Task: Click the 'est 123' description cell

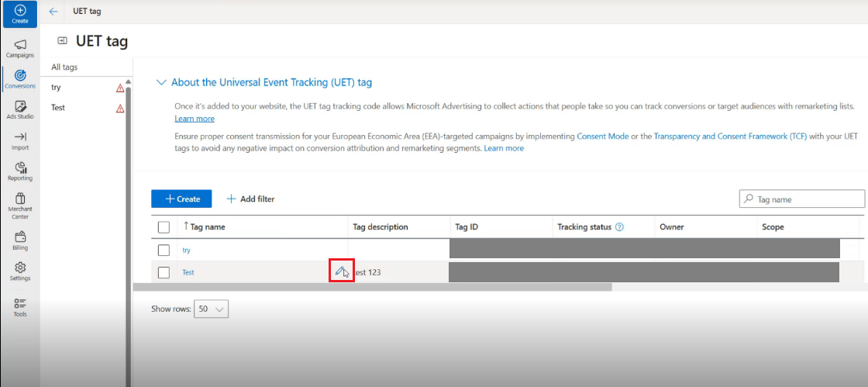Action: [367, 272]
